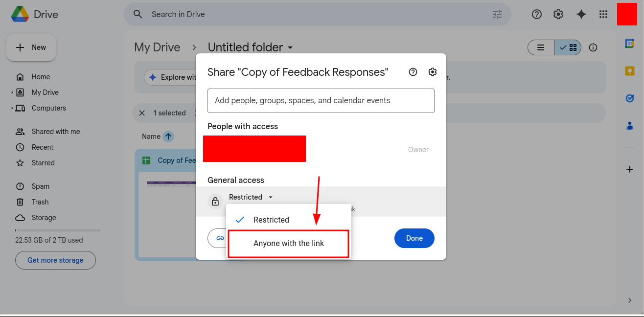Click the Gemini sparkle icon
644x317 pixels.
point(581,14)
